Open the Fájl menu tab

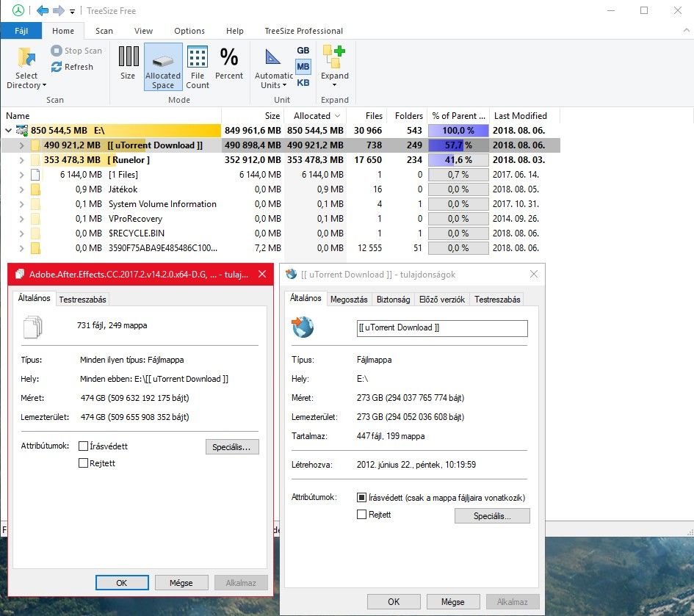(21, 31)
